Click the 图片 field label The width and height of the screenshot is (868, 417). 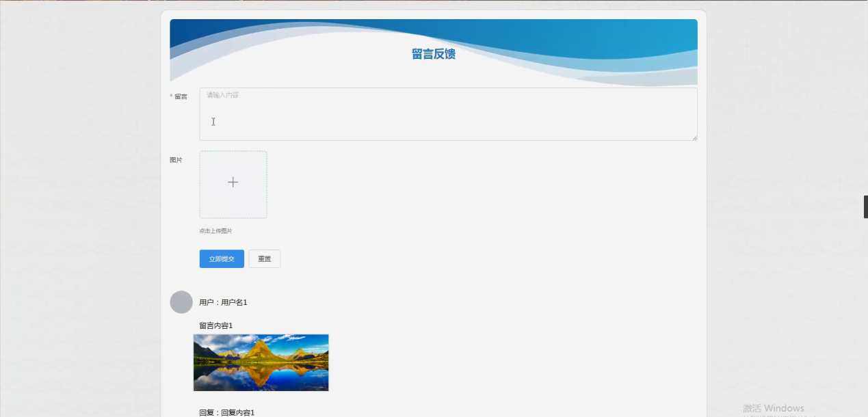point(176,160)
